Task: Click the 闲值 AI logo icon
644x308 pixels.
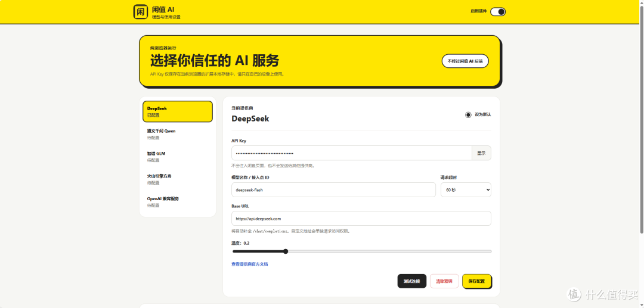Action: pyautogui.click(x=140, y=11)
